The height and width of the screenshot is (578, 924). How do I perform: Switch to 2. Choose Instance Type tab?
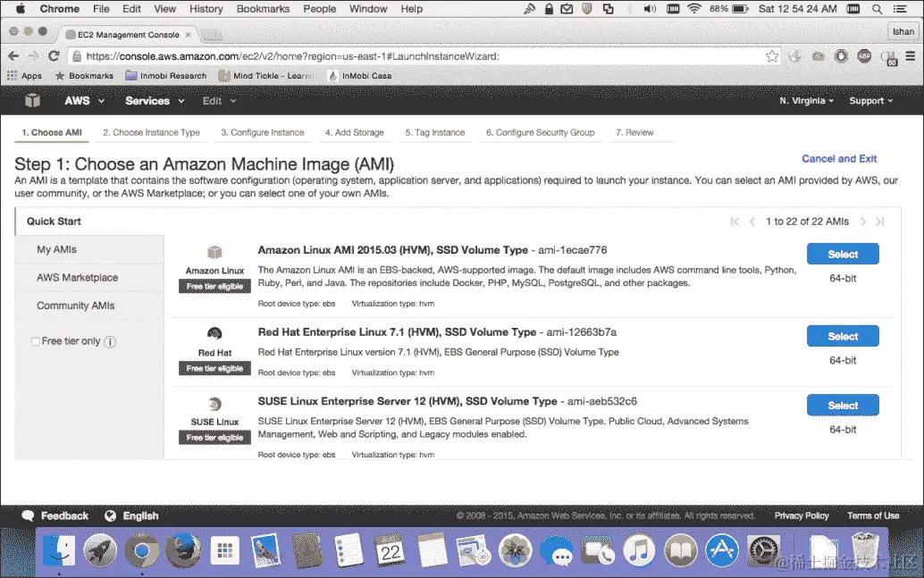point(151,132)
